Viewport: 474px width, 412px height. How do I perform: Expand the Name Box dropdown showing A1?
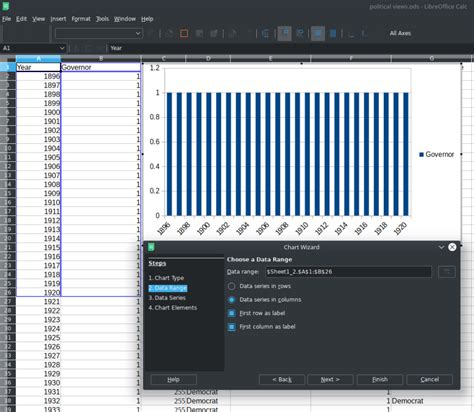[x=62, y=48]
